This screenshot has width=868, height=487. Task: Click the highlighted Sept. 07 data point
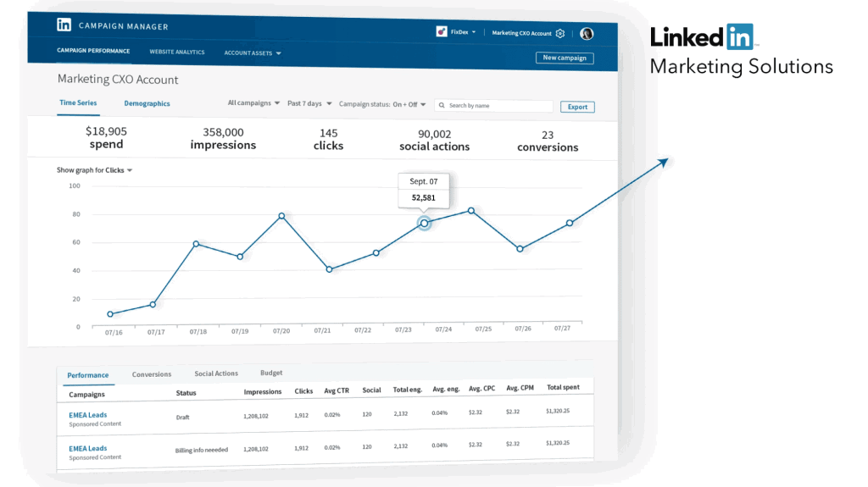[424, 224]
